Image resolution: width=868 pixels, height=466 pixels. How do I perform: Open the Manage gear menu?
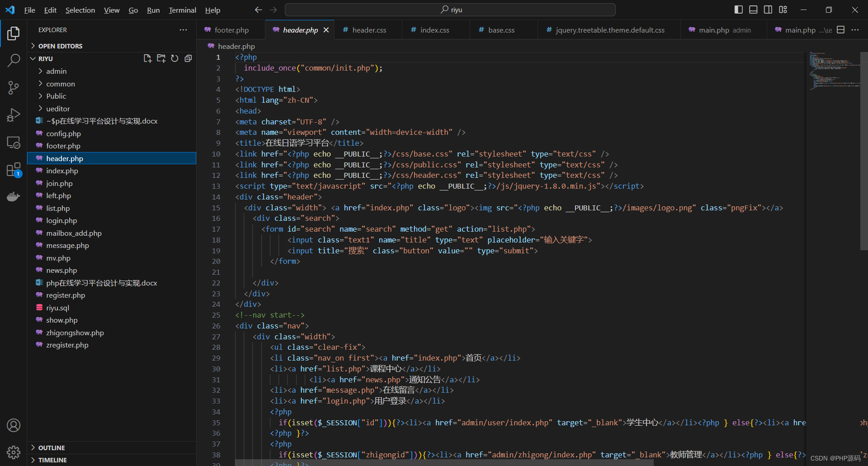coord(14,452)
